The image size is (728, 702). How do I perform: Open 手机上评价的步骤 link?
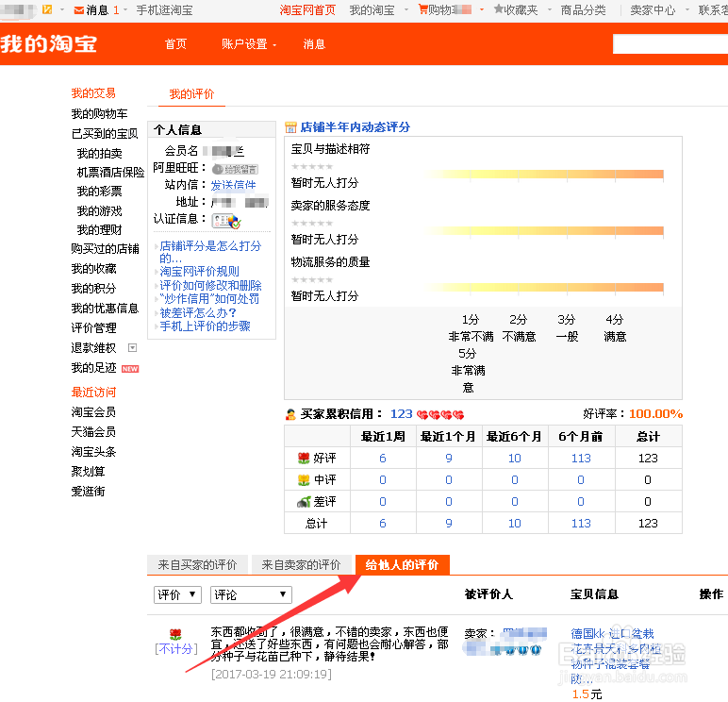206,326
